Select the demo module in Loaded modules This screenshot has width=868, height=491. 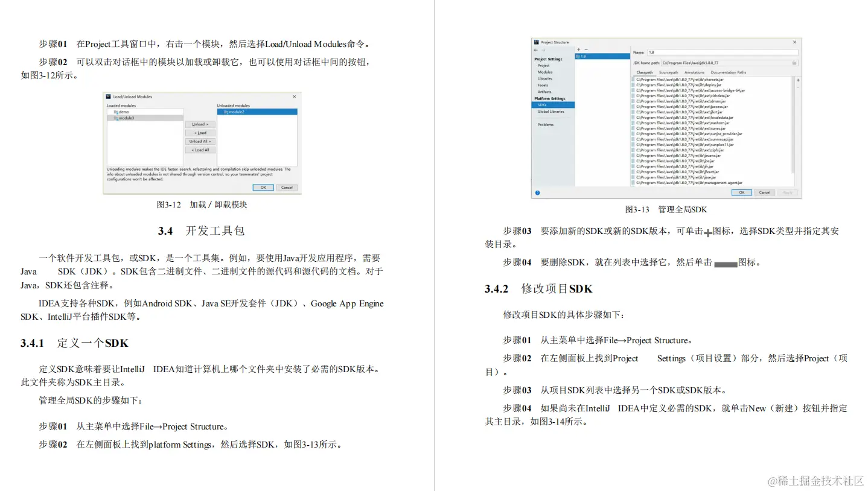coord(145,112)
